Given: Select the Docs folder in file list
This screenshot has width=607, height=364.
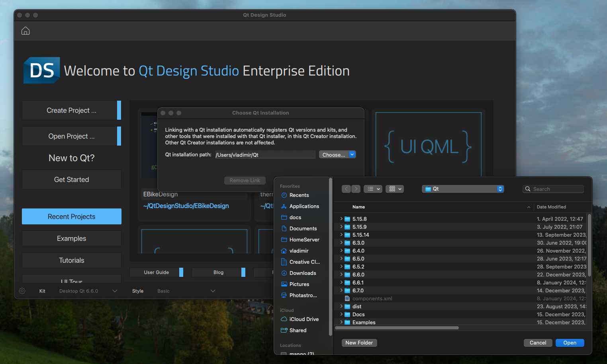Looking at the screenshot, I should pos(461,314).
